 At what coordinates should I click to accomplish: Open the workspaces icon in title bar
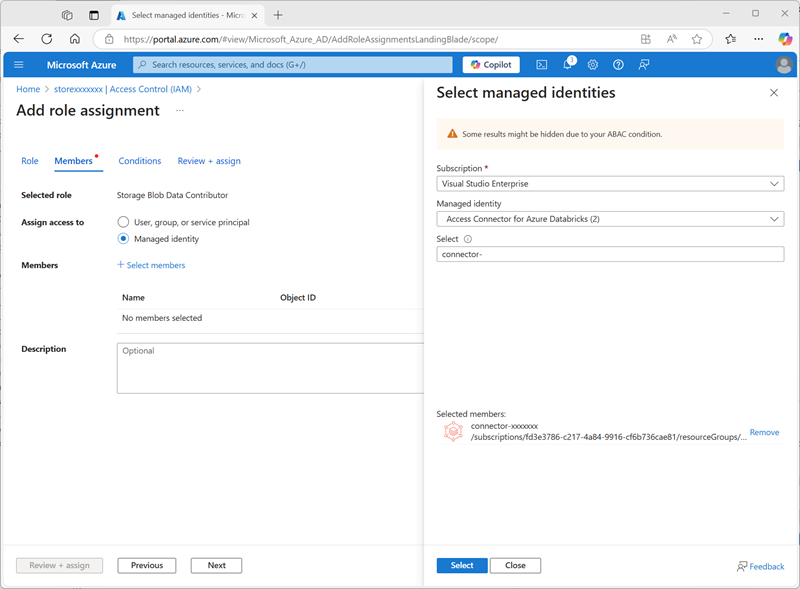click(67, 15)
